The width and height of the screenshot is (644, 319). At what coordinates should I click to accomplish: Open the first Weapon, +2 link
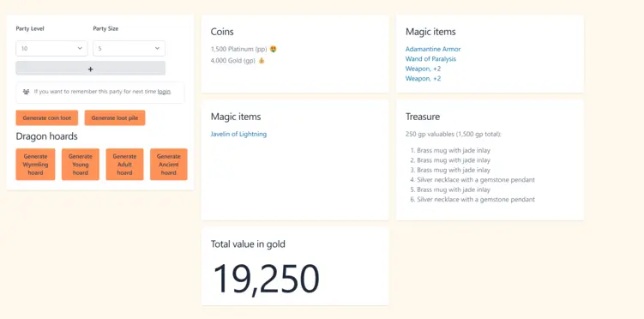pyautogui.click(x=423, y=69)
